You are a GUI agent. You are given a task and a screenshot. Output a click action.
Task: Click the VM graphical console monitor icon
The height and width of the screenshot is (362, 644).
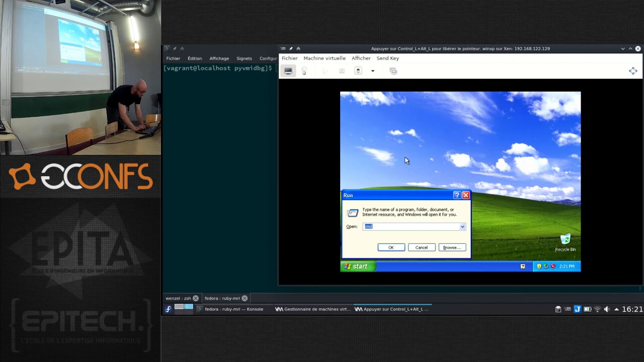coord(288,71)
